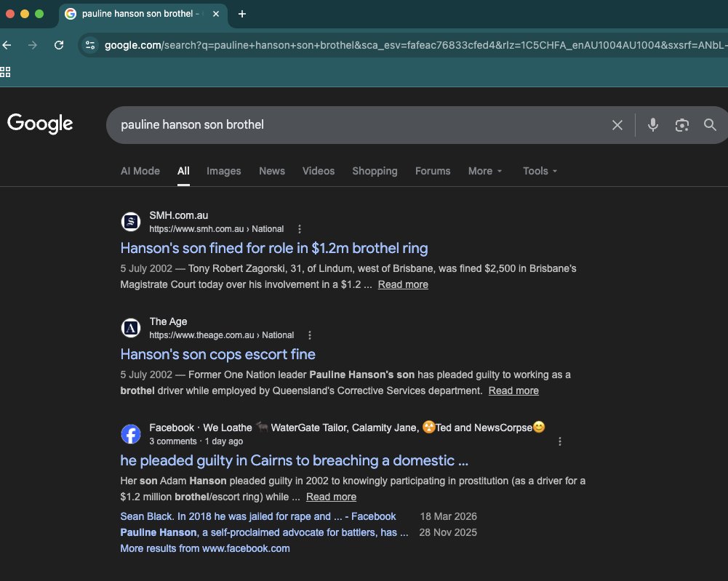Click the SMH.com.au source name
The width and height of the screenshot is (728, 581).
[179, 215]
